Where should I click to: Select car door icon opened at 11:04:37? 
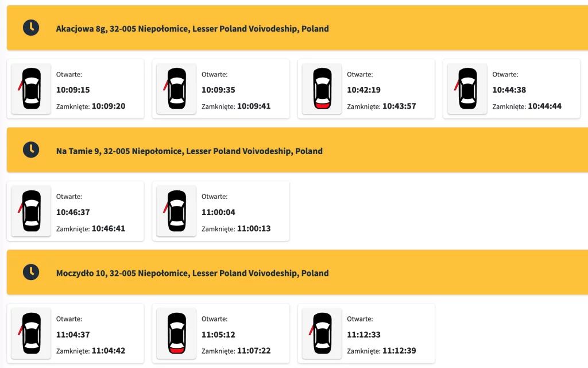point(31,333)
